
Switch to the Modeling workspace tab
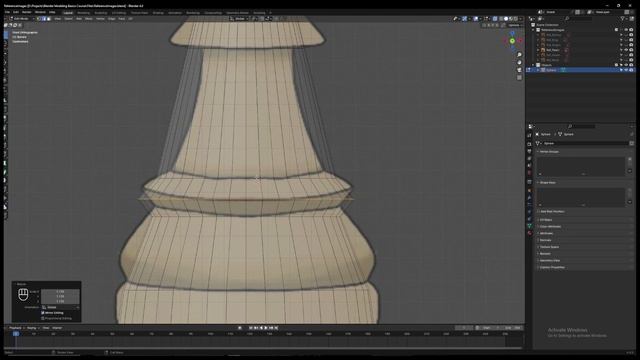[83, 13]
